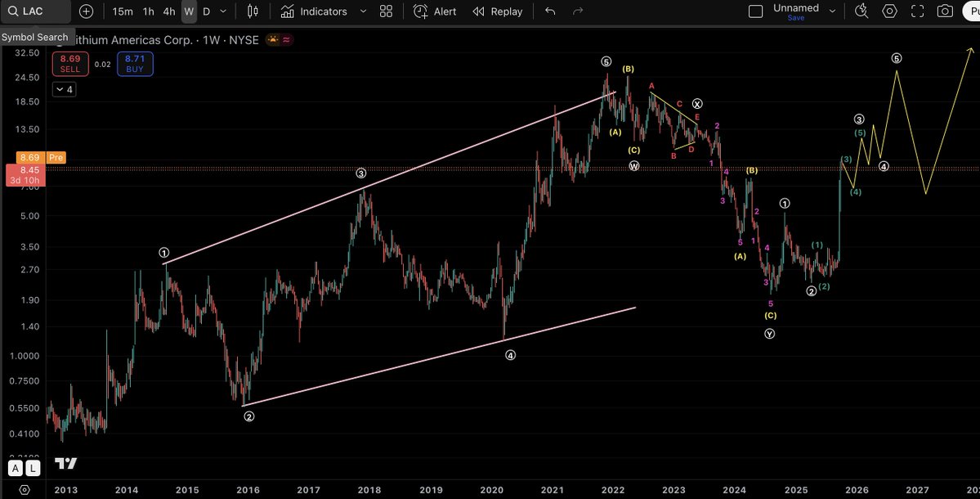Click the 32.50 price scale value
Screen dimensions: 980x499
28,53
